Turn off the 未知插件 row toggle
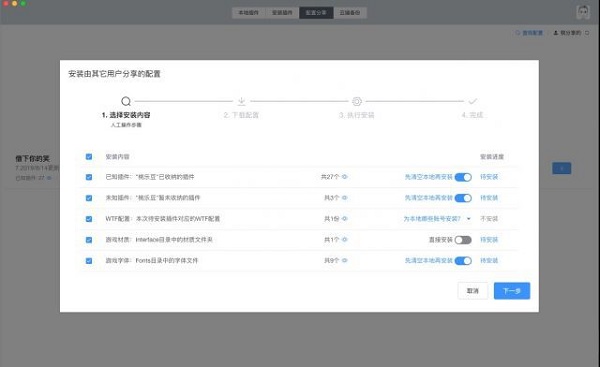The image size is (600, 367). (x=463, y=198)
